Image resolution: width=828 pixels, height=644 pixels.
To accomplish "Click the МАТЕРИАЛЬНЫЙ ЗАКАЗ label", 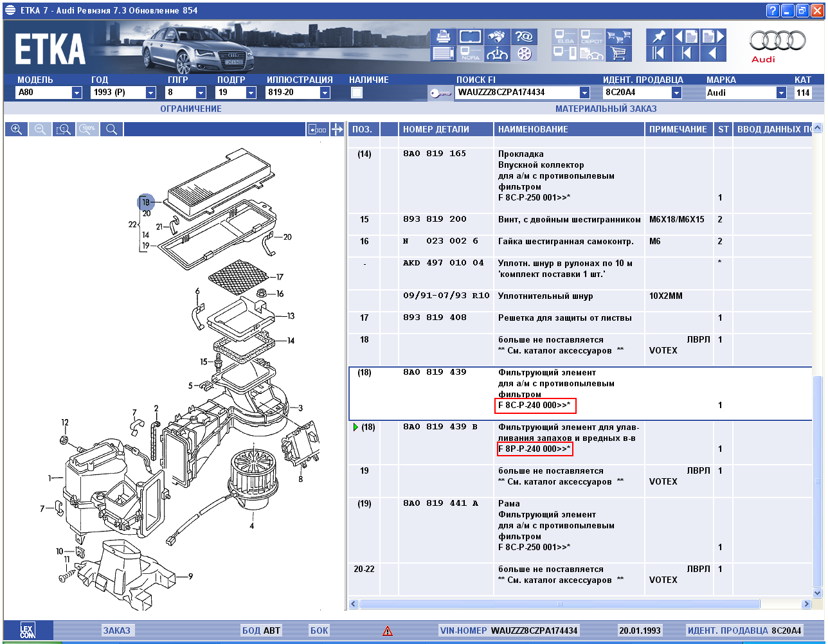I will pos(606,109).
